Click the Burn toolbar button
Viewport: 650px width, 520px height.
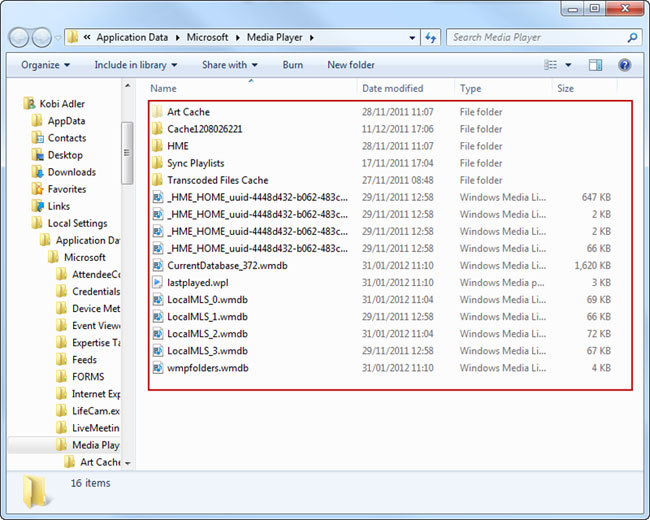click(x=292, y=65)
